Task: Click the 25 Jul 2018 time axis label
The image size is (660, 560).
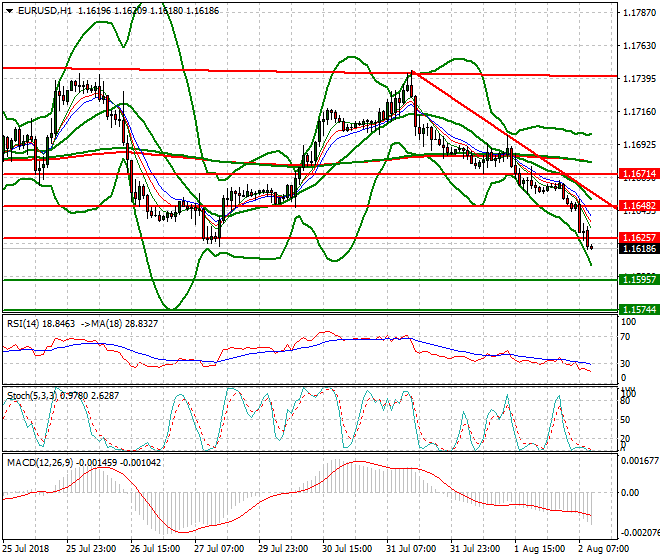Action: click(26, 549)
